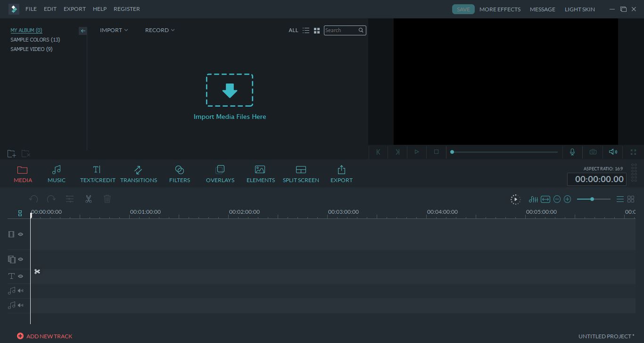Click the snapshot camera icon under the preview
The image size is (644, 343).
tap(593, 152)
